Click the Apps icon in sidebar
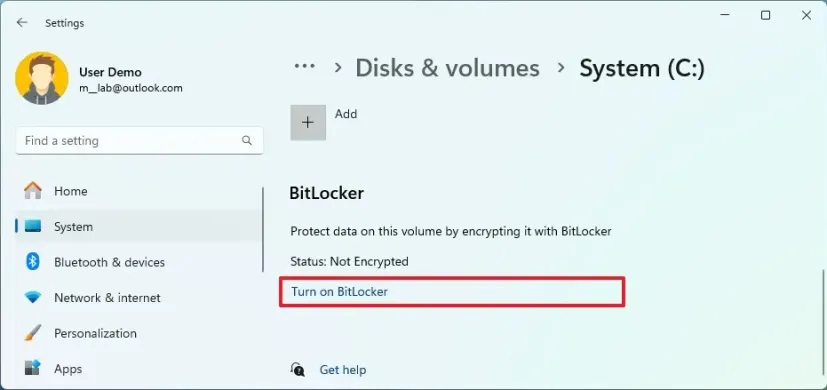 point(33,369)
